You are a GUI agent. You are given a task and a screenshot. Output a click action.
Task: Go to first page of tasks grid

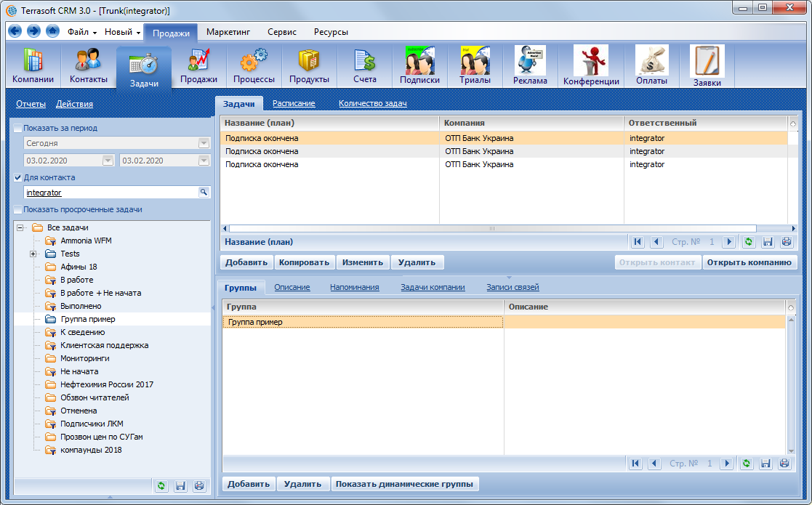tap(638, 242)
